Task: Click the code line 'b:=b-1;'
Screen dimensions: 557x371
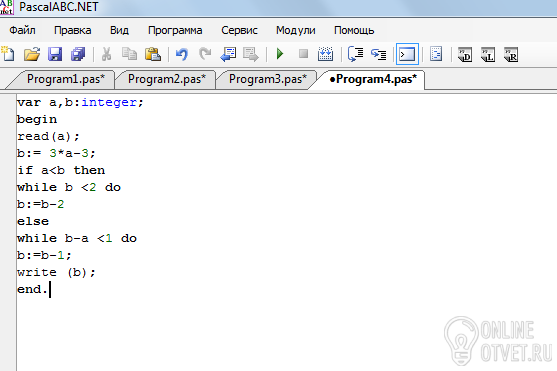Action: (x=44, y=255)
